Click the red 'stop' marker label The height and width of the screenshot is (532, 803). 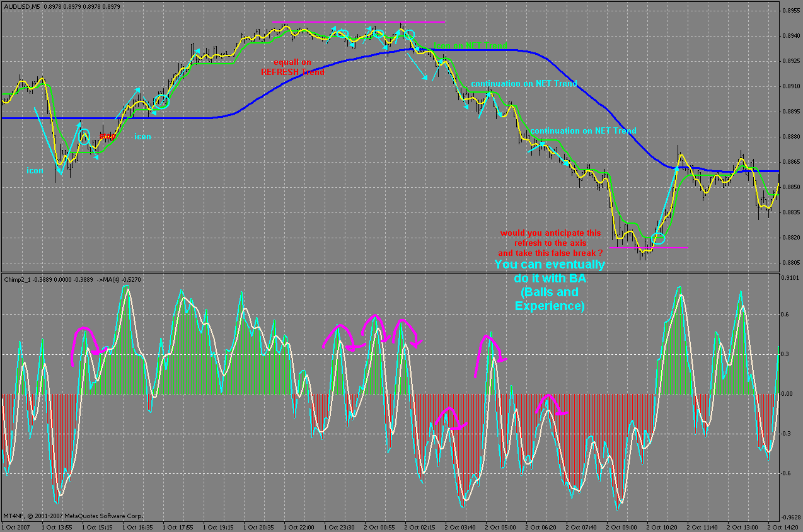coord(107,136)
